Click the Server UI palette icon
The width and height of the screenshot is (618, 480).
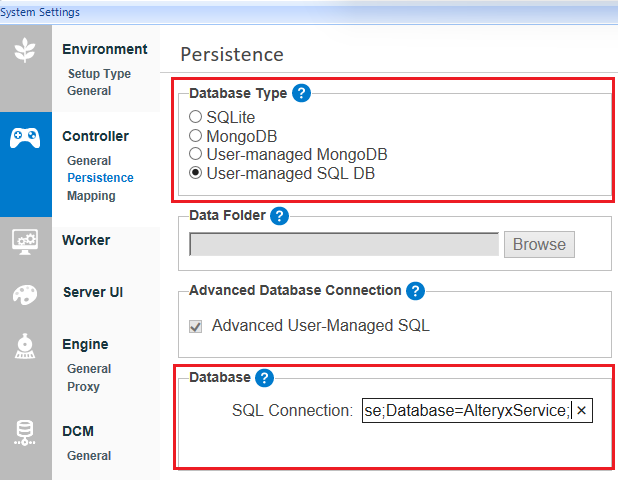(25, 294)
